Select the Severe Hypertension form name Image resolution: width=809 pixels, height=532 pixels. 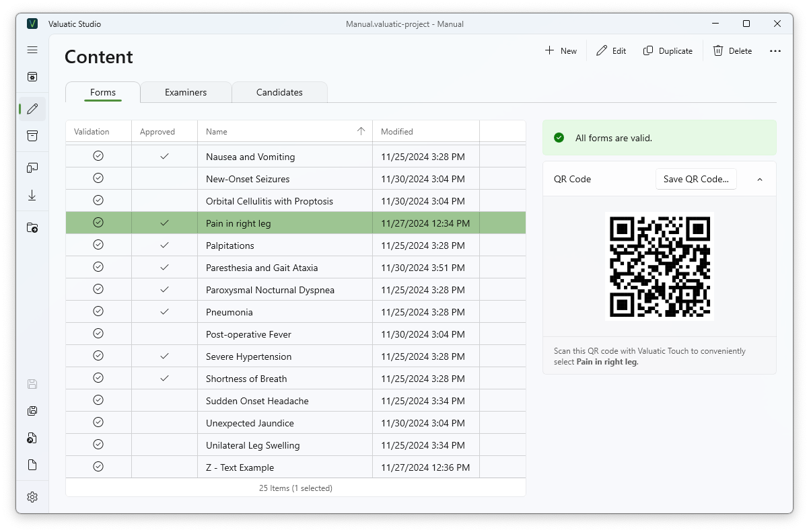click(x=249, y=356)
